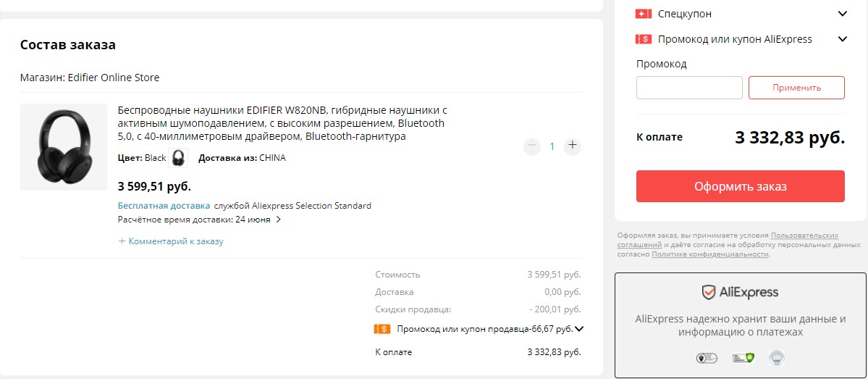Expand Промокод или купон AliExpress chevron
Screen dimensions: 868x379
point(843,39)
